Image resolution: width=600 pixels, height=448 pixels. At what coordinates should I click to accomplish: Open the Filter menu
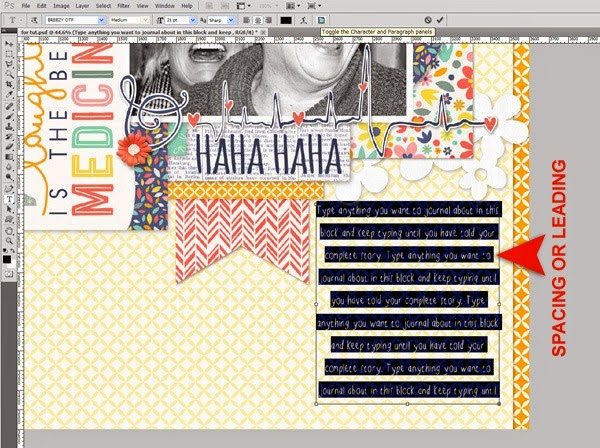point(123,5)
